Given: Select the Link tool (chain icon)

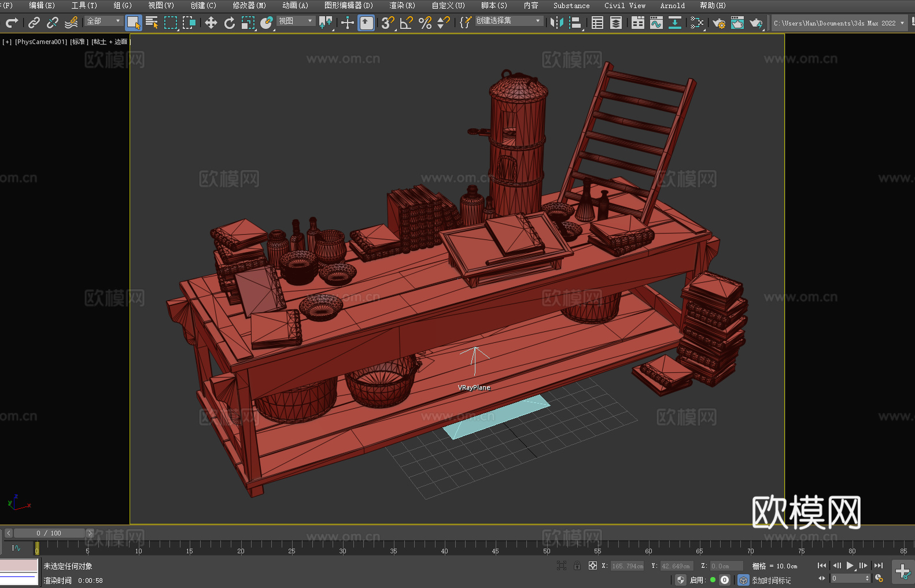Looking at the screenshot, I should pyautogui.click(x=34, y=23).
